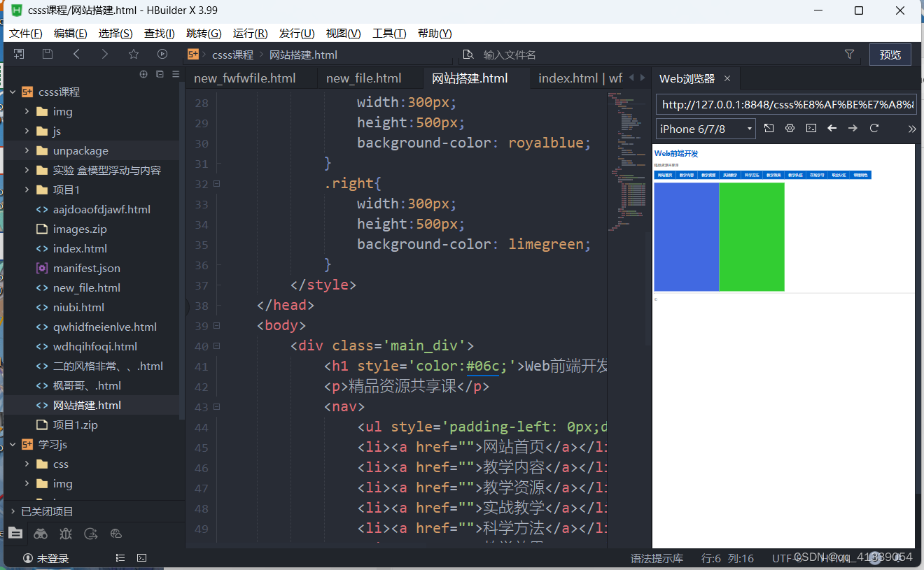
Task: Open the 文件(F) menu
Action: point(26,34)
